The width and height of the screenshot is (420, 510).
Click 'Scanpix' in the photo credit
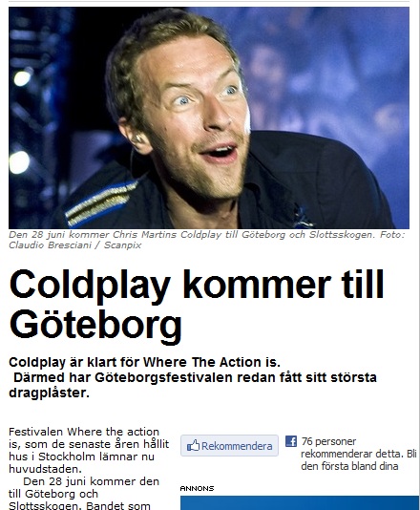[122, 245]
